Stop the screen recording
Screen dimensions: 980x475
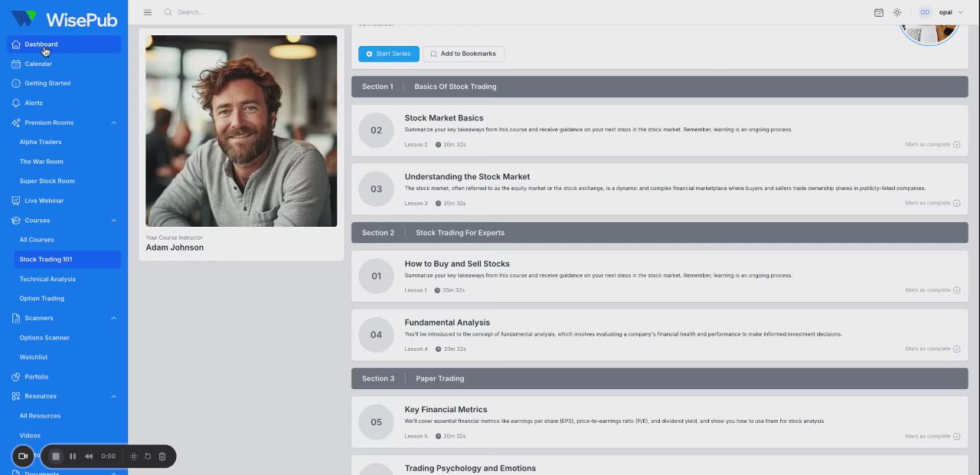(56, 457)
